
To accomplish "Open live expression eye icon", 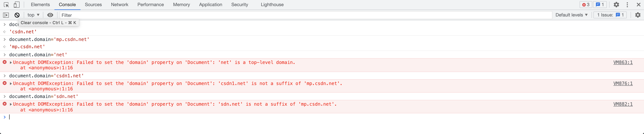I will tap(50, 15).
